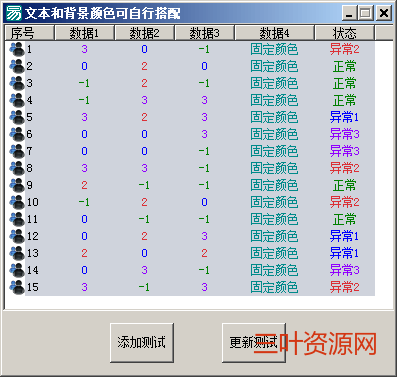
Task: Click the 数据4 column header
Action: (274, 33)
